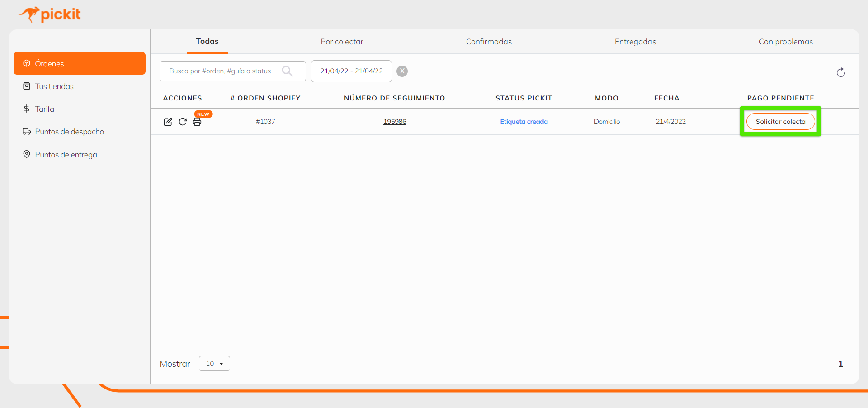This screenshot has width=868, height=408.
Task: Clear date filter with X icon
Action: pyautogui.click(x=402, y=71)
